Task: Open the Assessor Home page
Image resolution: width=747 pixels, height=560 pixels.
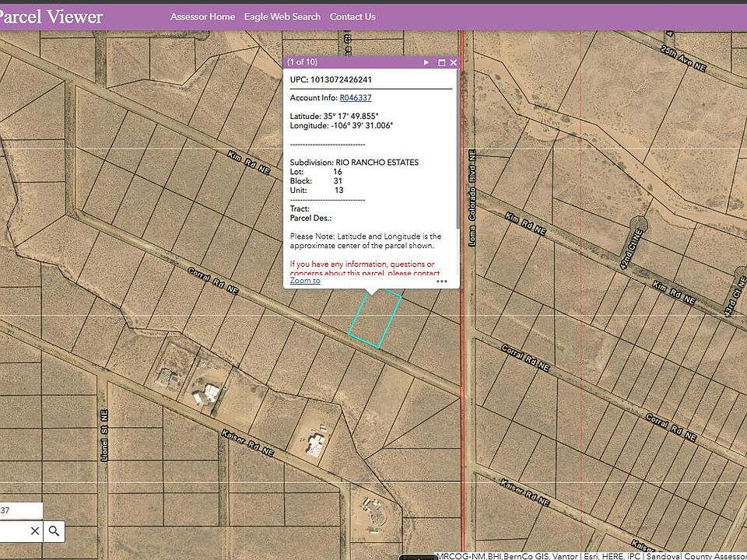Action: [203, 16]
